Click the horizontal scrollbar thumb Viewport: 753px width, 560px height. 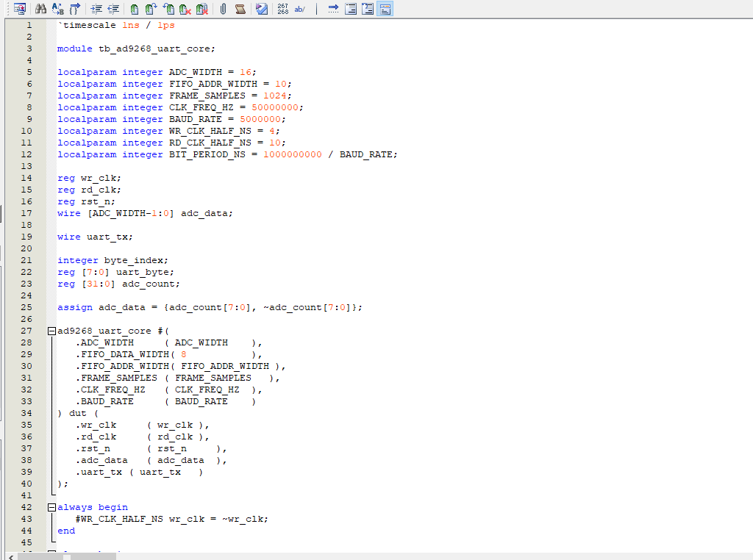(66, 556)
